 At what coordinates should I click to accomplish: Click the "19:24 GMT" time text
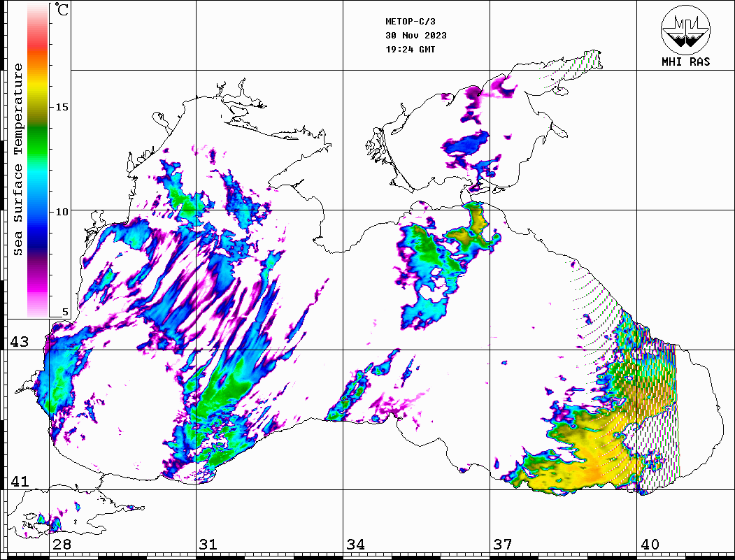(411, 49)
